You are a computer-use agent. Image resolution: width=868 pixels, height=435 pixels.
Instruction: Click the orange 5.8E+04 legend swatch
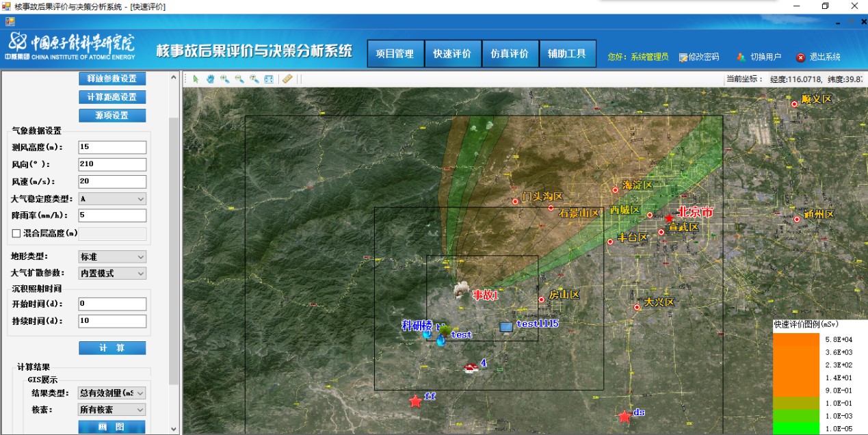pyautogui.click(x=795, y=340)
